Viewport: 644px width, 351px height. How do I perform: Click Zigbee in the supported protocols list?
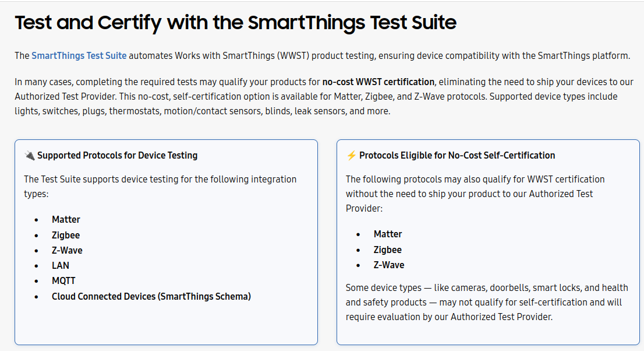(66, 235)
